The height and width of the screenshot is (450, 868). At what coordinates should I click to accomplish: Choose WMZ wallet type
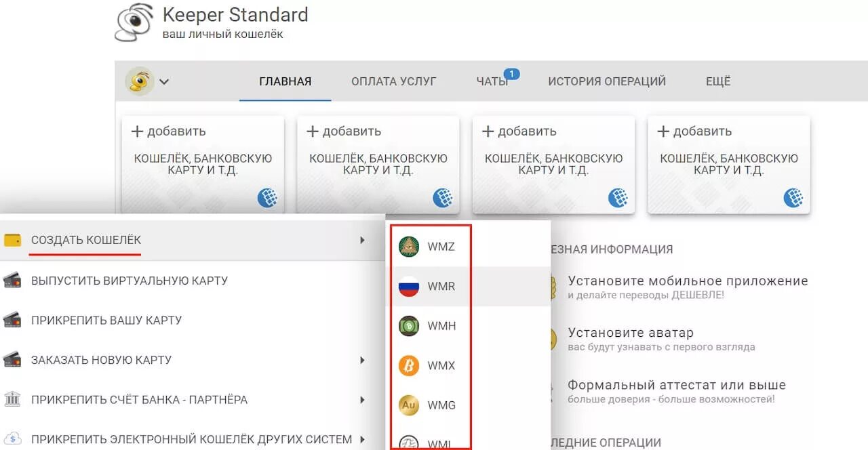point(468,247)
